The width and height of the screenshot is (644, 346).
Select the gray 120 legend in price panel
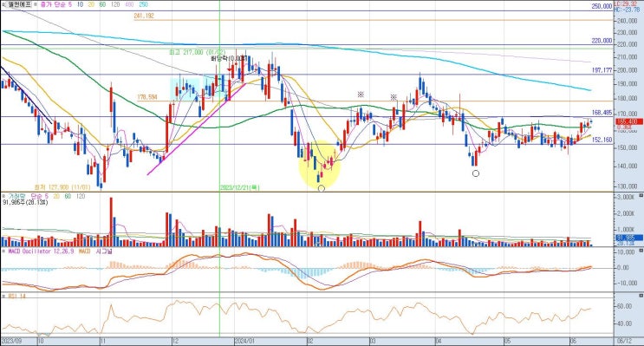[115, 4]
